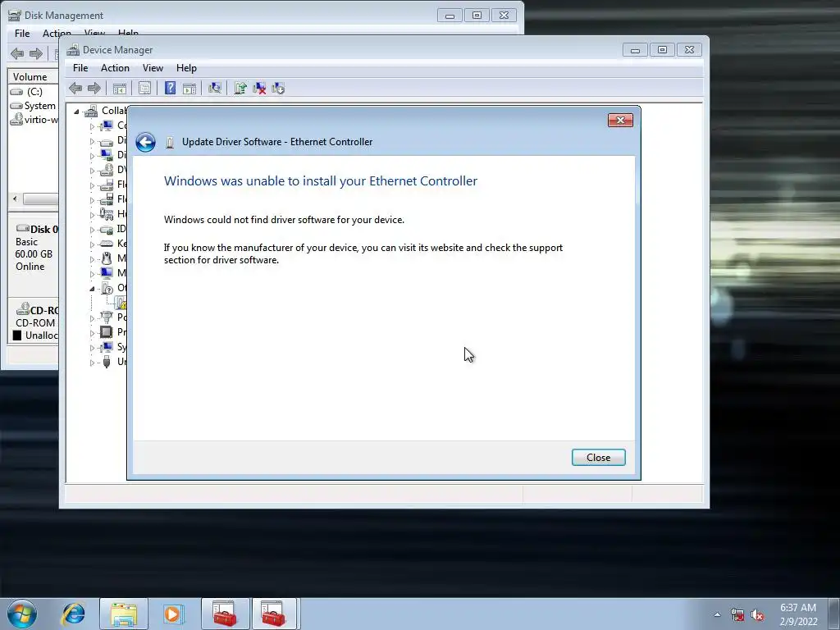Click Volume column header in Disk Management

pyautogui.click(x=33, y=76)
